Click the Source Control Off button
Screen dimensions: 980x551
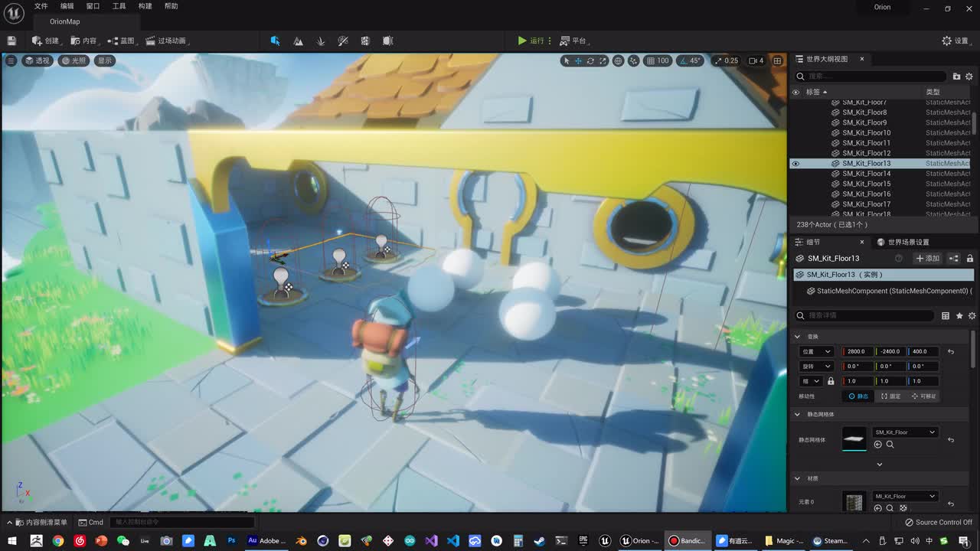tap(939, 522)
